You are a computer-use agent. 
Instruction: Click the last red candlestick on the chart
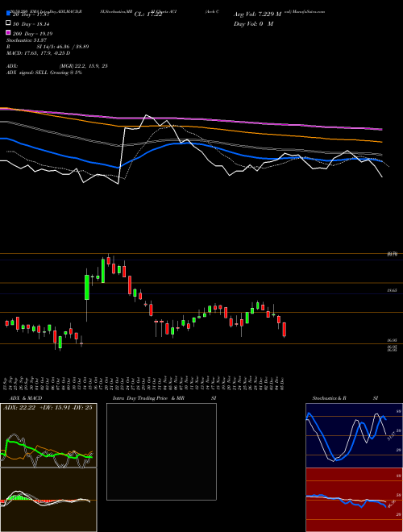click(285, 330)
